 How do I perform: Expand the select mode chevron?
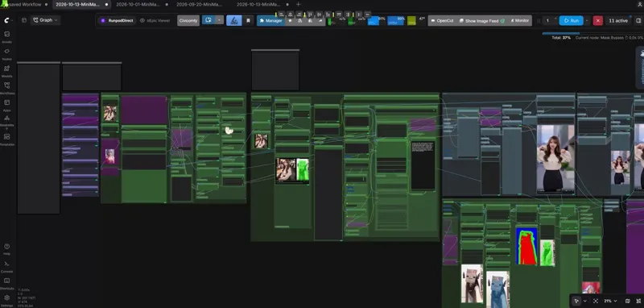click(585, 301)
